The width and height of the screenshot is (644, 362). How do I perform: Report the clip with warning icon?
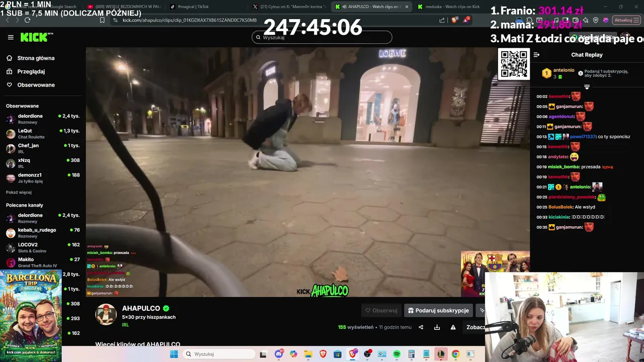point(453,327)
